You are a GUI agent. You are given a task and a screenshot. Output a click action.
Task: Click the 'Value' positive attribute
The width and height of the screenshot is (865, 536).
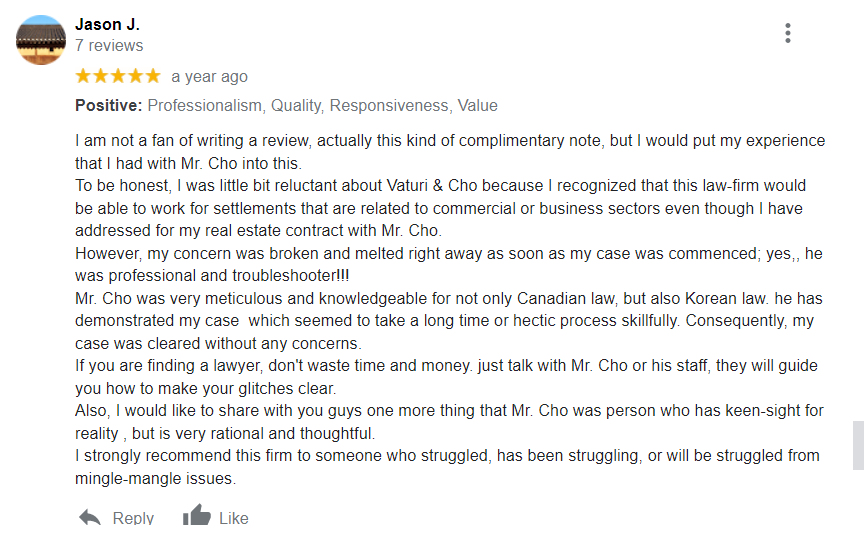point(478,105)
